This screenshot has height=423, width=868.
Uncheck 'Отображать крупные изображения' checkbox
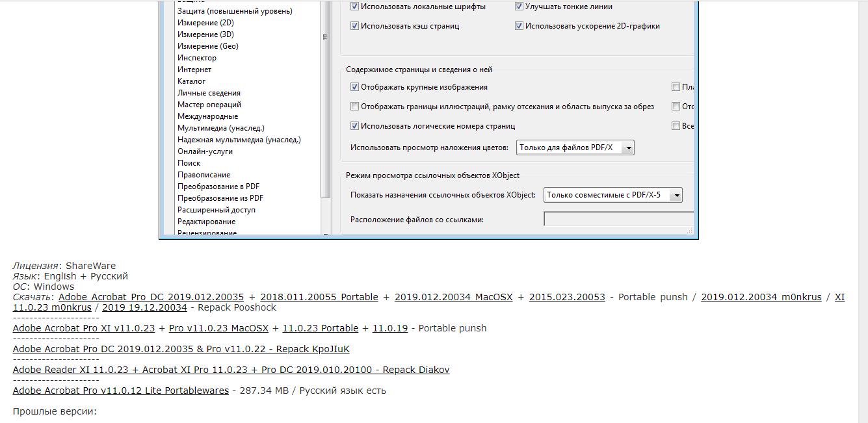(355, 87)
